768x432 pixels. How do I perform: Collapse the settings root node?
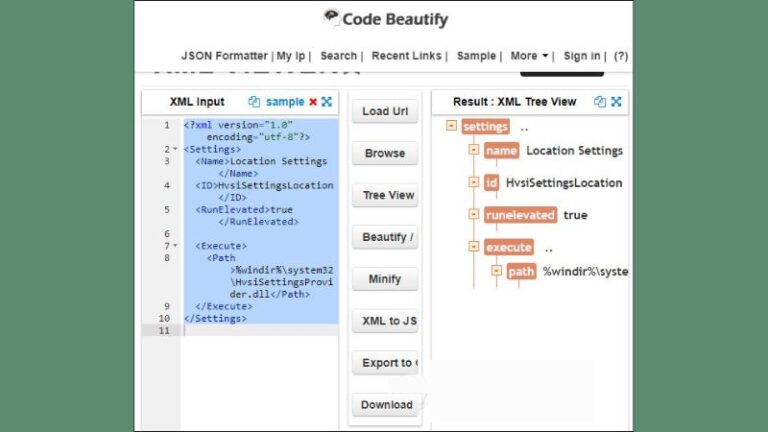[x=452, y=127]
